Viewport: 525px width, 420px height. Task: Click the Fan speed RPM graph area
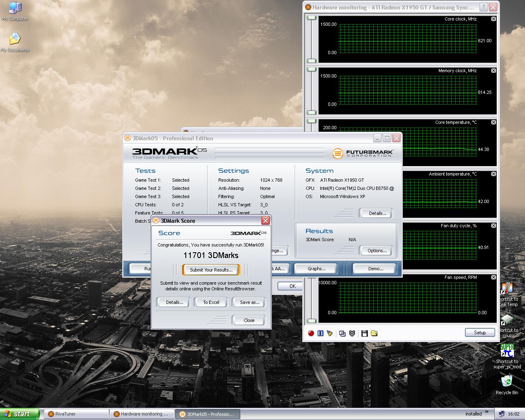click(x=408, y=297)
